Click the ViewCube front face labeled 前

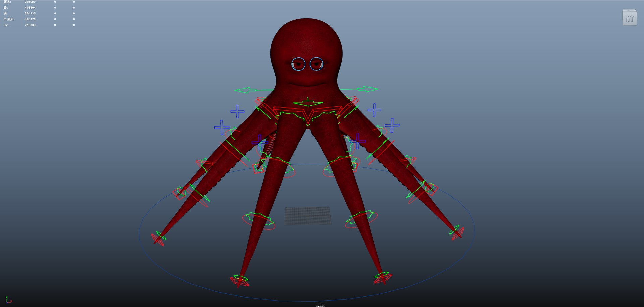pyautogui.click(x=630, y=19)
